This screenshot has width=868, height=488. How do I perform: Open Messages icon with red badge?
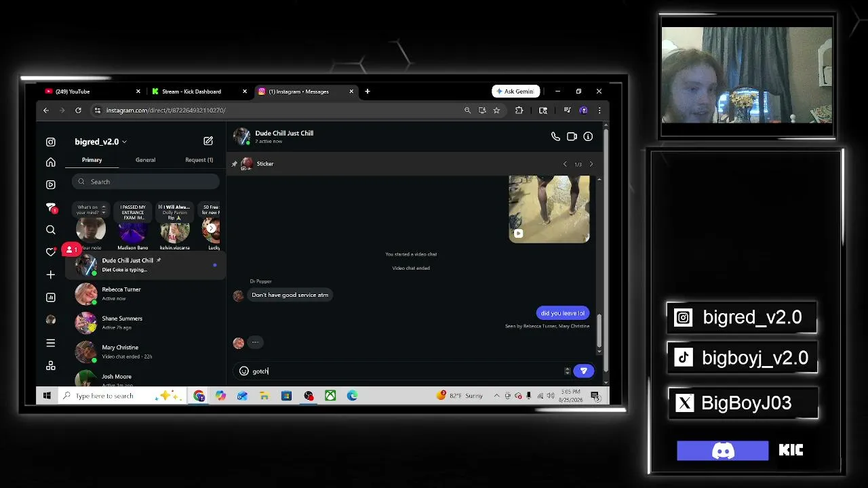(x=51, y=207)
